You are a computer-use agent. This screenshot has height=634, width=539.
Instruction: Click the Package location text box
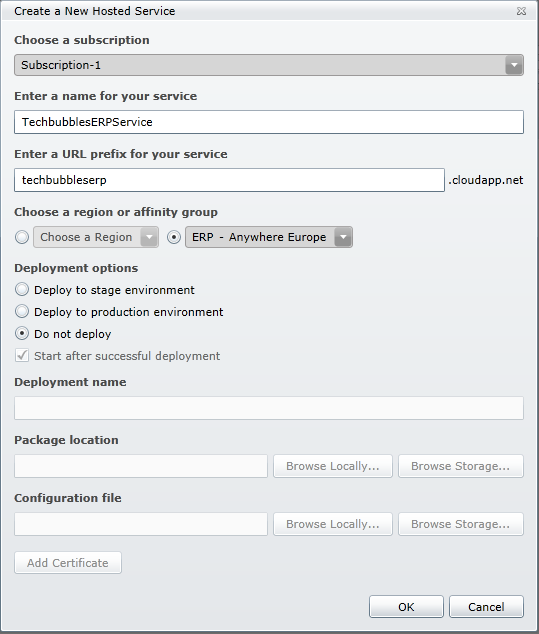click(141, 466)
